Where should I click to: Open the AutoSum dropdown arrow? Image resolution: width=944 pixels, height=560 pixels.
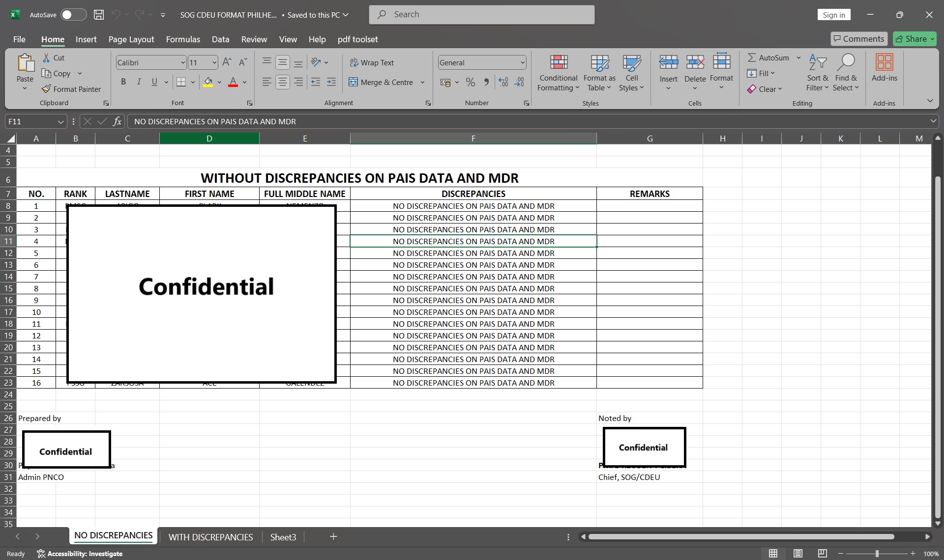click(798, 57)
